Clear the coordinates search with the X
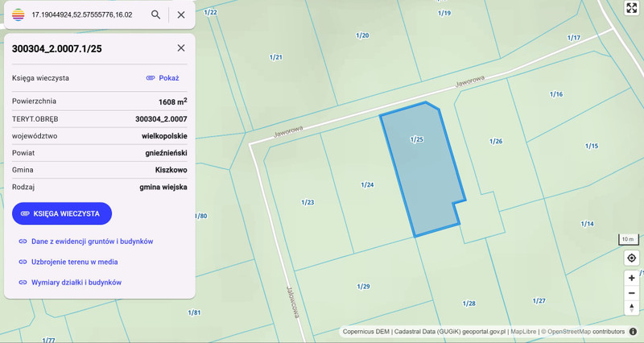 [181, 14]
